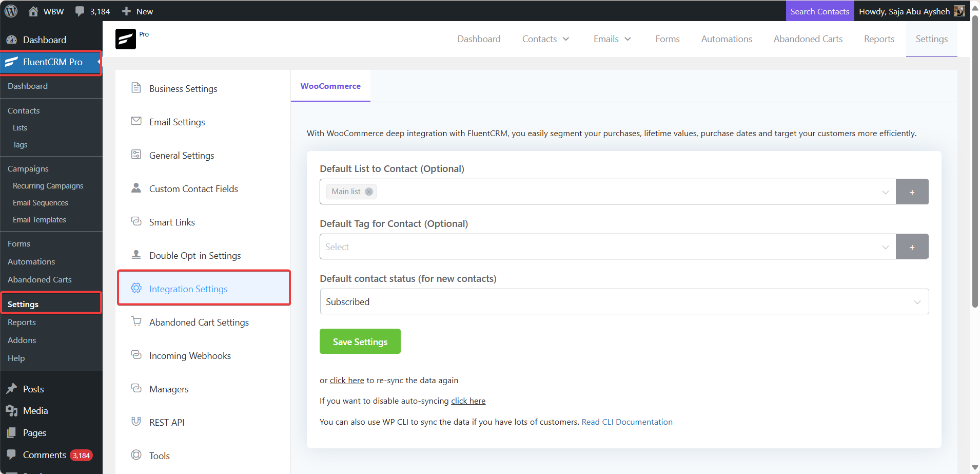Open the WBW site home icon
This screenshot has height=474, width=980.
click(33, 11)
